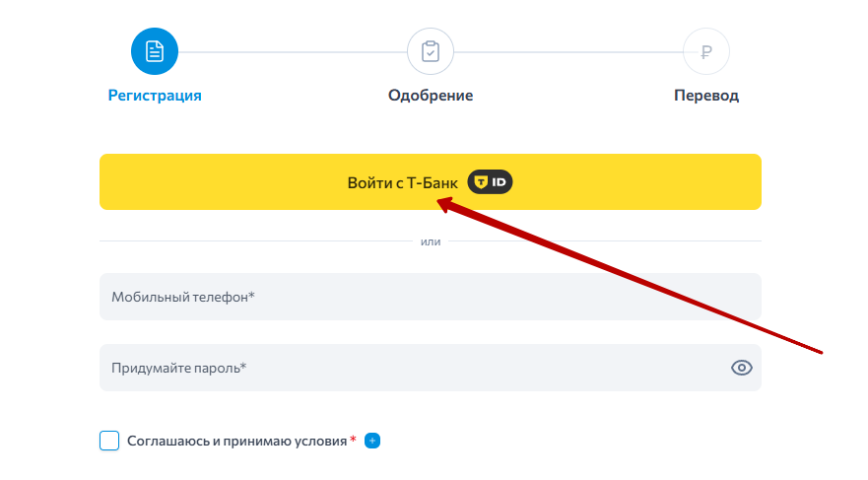Click the black ID badge text
The width and height of the screenshot is (868, 480).
point(499,182)
